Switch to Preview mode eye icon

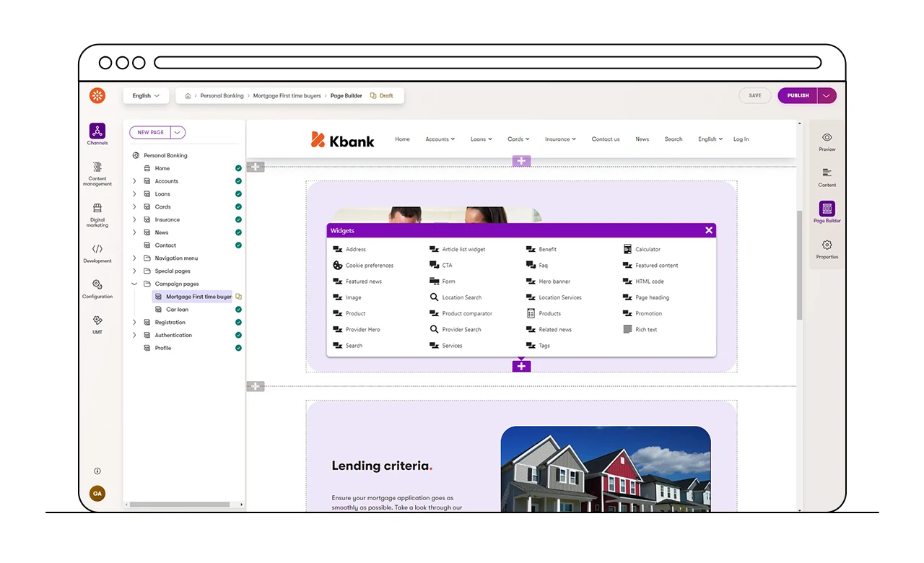pos(827,138)
